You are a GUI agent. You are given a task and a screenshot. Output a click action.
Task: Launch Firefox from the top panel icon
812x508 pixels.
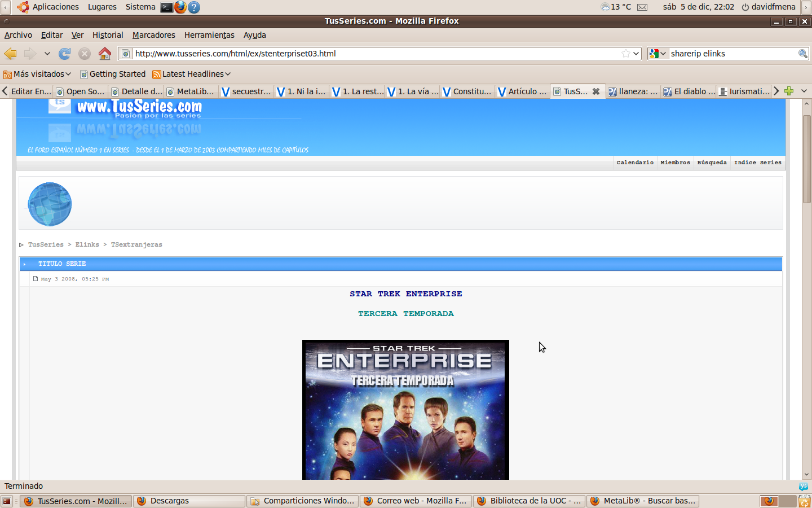[180, 7]
